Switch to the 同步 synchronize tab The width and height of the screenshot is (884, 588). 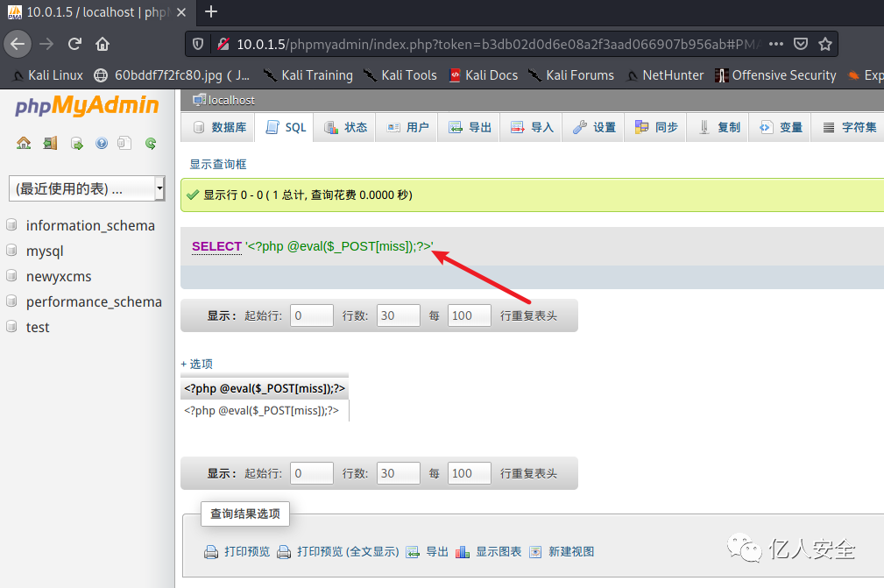[x=656, y=127]
